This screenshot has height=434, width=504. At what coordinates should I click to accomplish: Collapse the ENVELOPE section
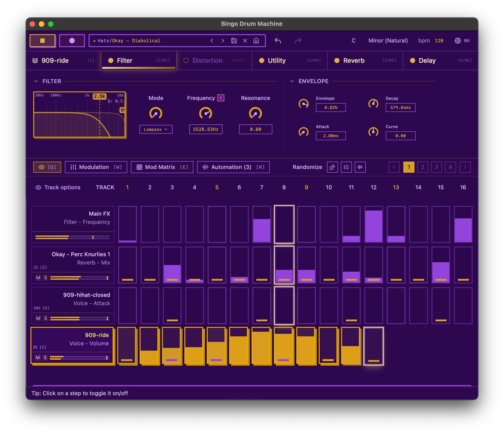point(292,81)
